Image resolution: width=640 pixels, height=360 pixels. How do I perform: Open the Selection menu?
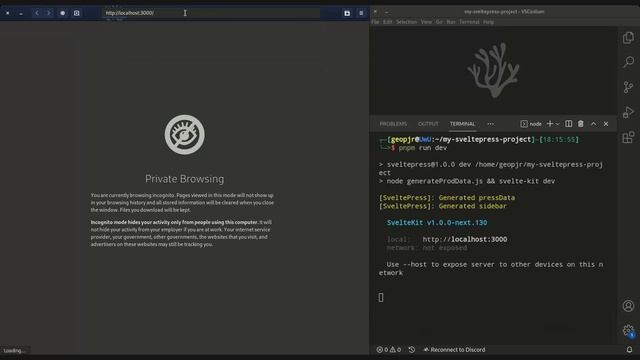[x=407, y=22]
